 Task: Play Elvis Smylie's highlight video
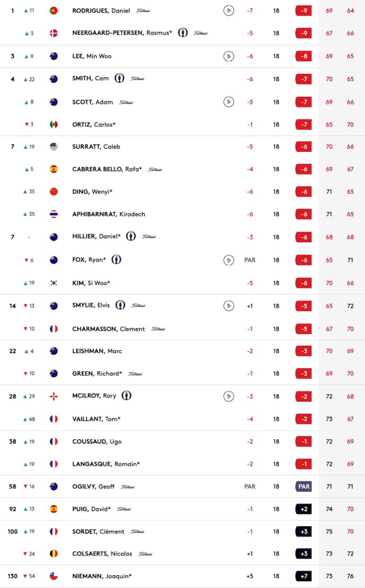click(x=228, y=306)
